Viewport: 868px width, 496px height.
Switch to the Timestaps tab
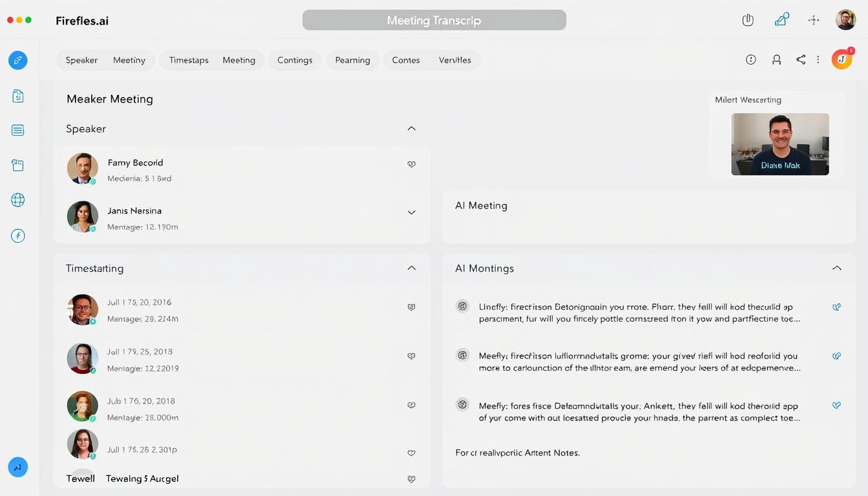click(x=189, y=59)
